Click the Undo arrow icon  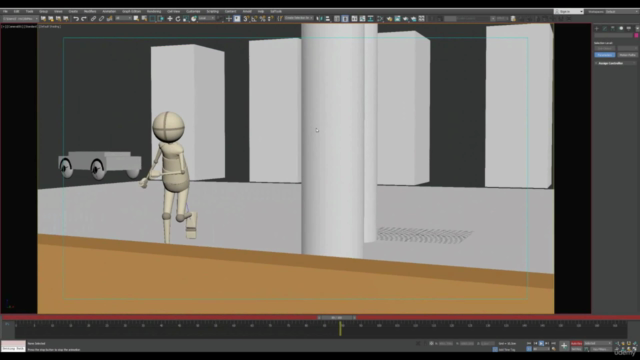(x=76, y=19)
